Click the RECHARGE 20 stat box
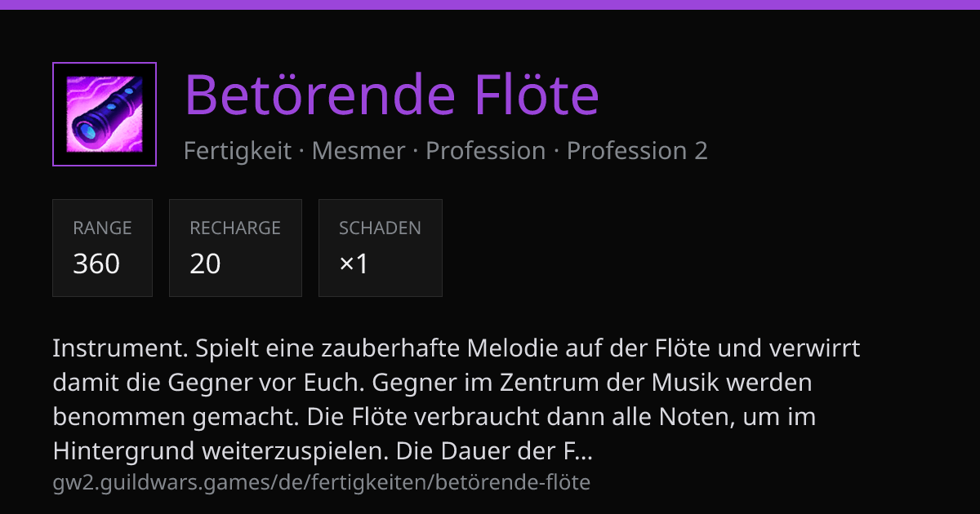Screen dimensions: 980x514 pos(235,248)
